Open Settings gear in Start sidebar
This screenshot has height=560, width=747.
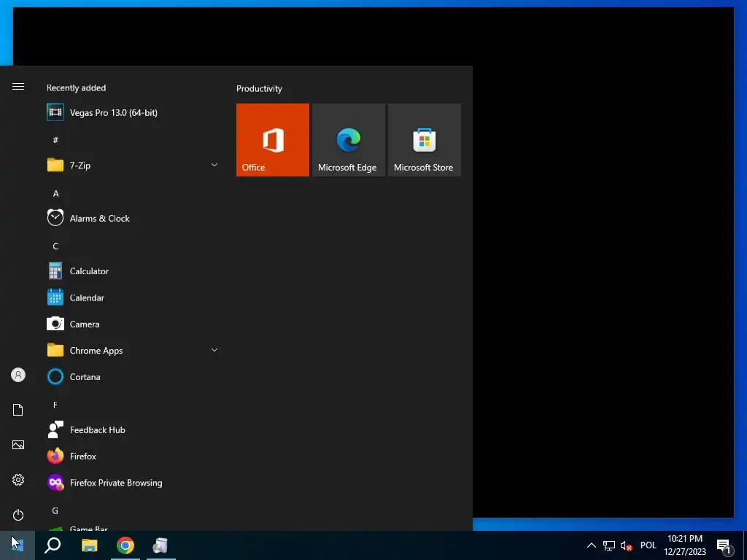tap(18, 480)
